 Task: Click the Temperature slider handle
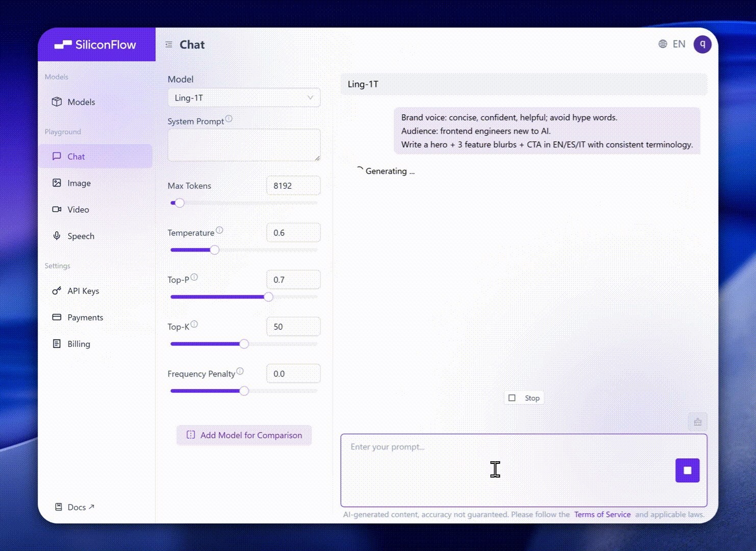[x=215, y=250]
